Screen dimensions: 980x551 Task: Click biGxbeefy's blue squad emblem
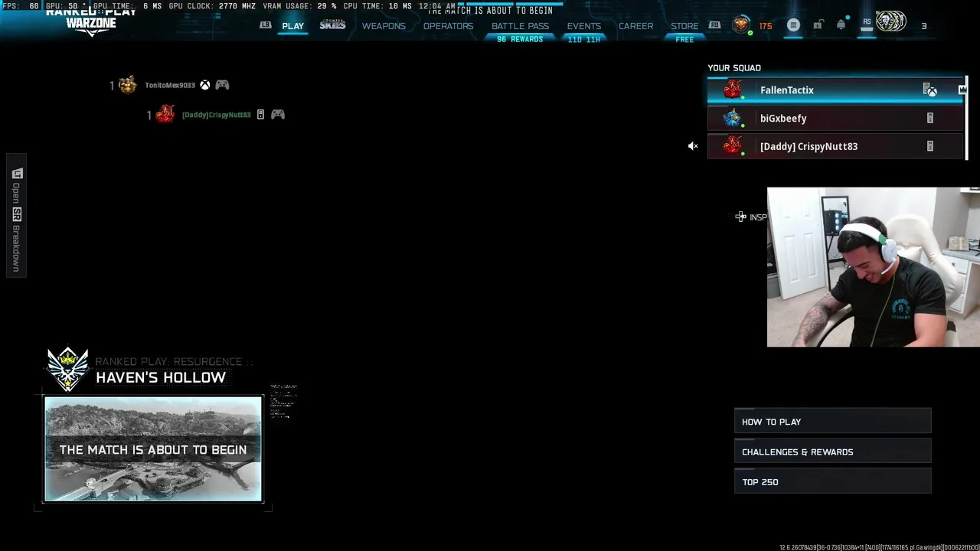click(x=733, y=119)
